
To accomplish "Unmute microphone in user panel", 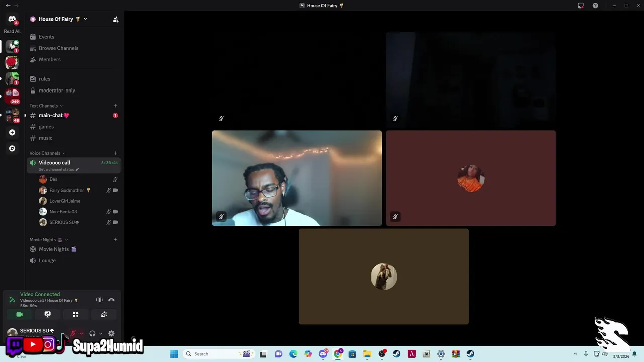I will point(73,333).
